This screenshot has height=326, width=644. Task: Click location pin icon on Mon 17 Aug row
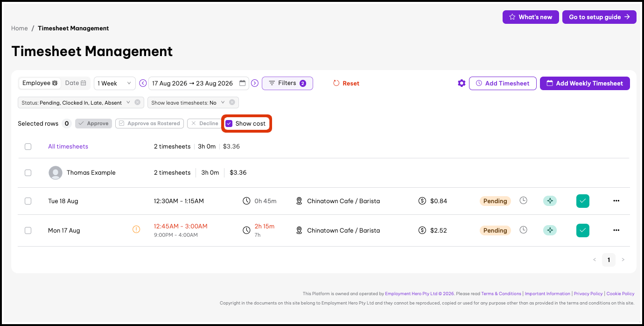pyautogui.click(x=300, y=230)
